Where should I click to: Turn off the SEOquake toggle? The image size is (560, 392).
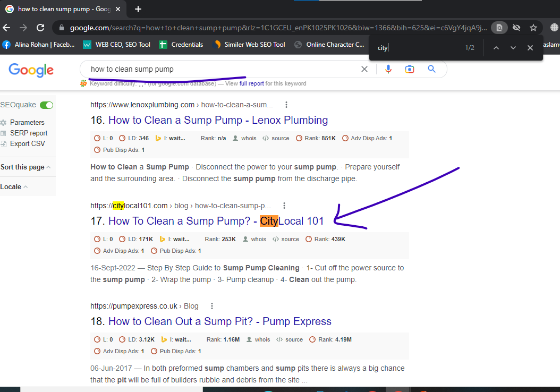pyautogui.click(x=46, y=105)
